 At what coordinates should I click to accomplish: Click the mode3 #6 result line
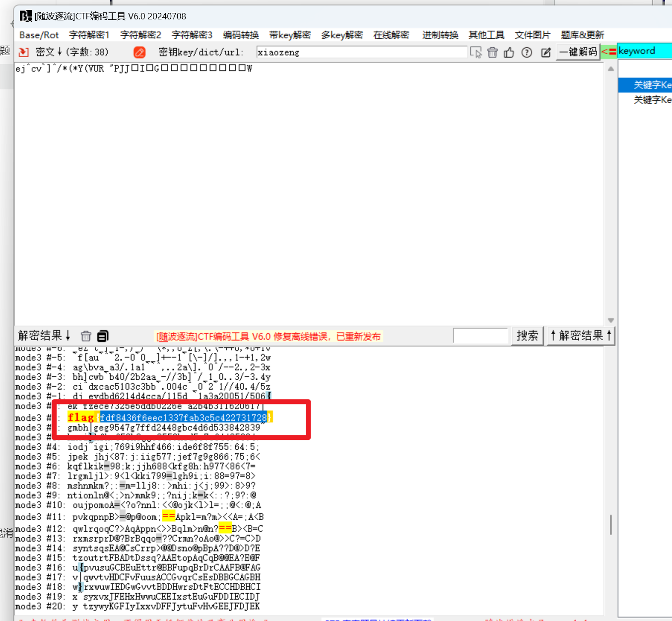(135, 467)
